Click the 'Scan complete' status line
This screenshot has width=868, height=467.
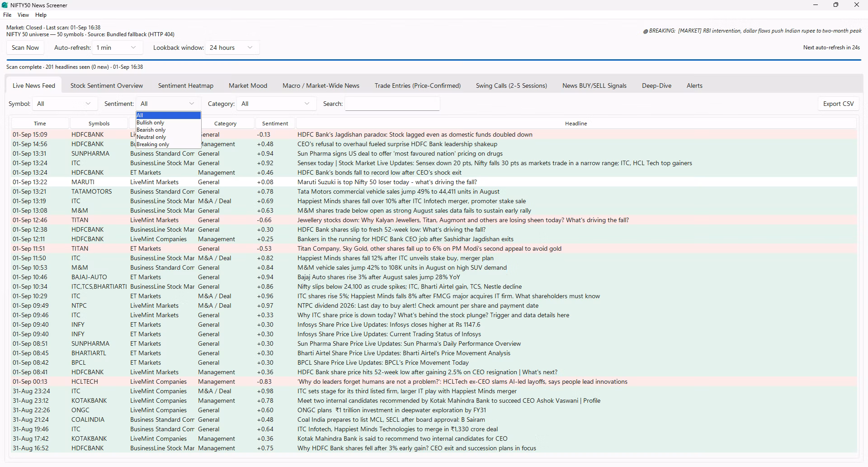coord(75,67)
